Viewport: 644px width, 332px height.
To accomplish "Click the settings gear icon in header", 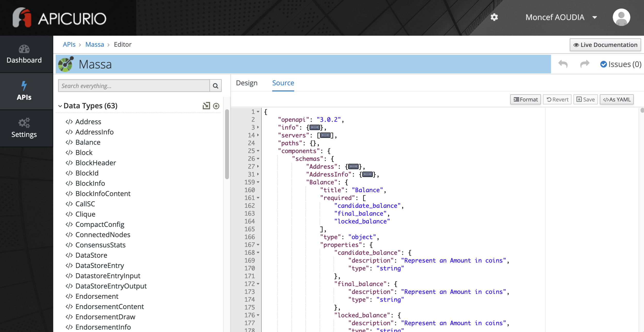I will tap(494, 17).
